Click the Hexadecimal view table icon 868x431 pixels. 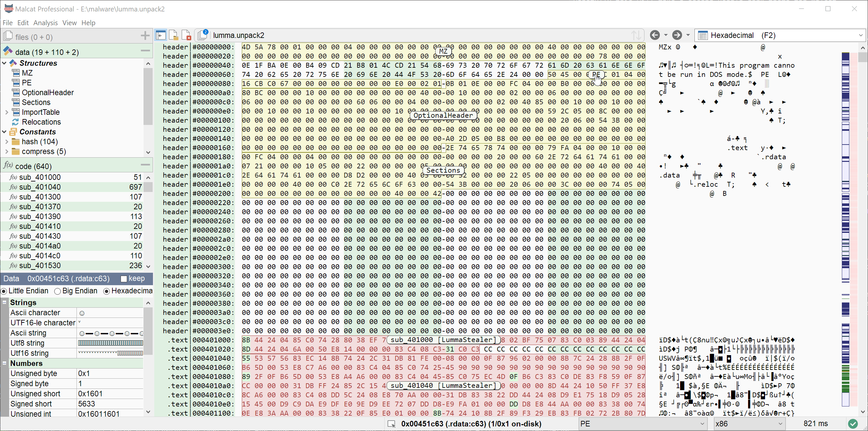703,35
